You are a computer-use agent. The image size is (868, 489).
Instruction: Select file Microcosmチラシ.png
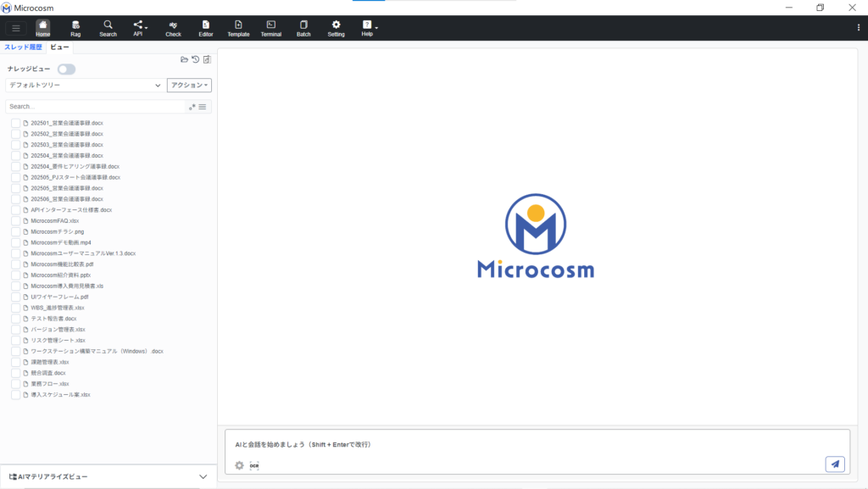pos(58,231)
